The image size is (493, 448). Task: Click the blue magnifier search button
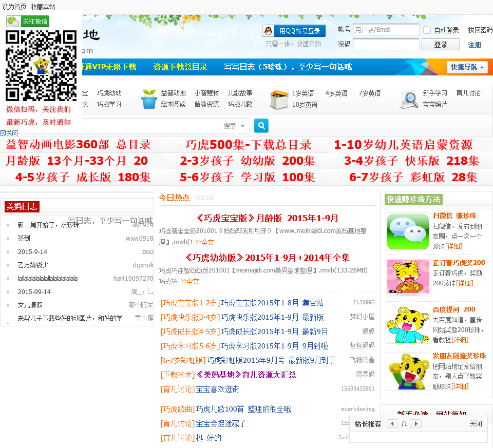tap(261, 126)
